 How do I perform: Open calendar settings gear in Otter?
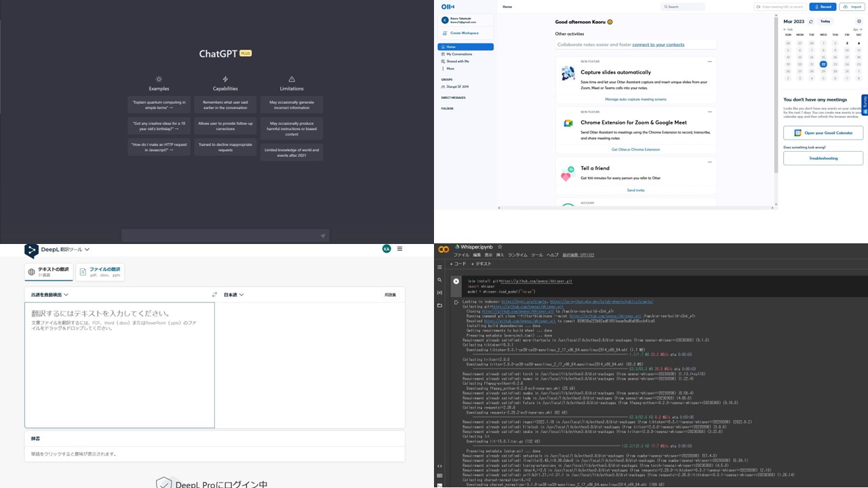[859, 22]
